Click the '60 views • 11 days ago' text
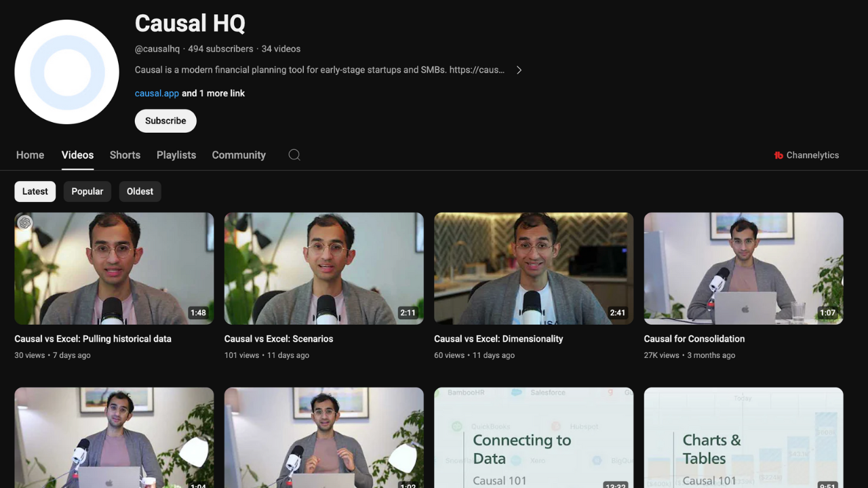The height and width of the screenshot is (488, 868). click(475, 355)
